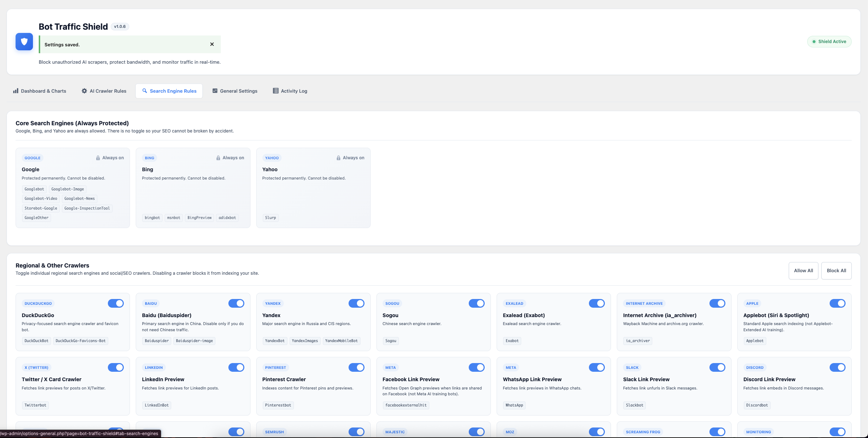Click the ia_archiver user agent tag
This screenshot has width=868, height=438.
pyautogui.click(x=638, y=341)
